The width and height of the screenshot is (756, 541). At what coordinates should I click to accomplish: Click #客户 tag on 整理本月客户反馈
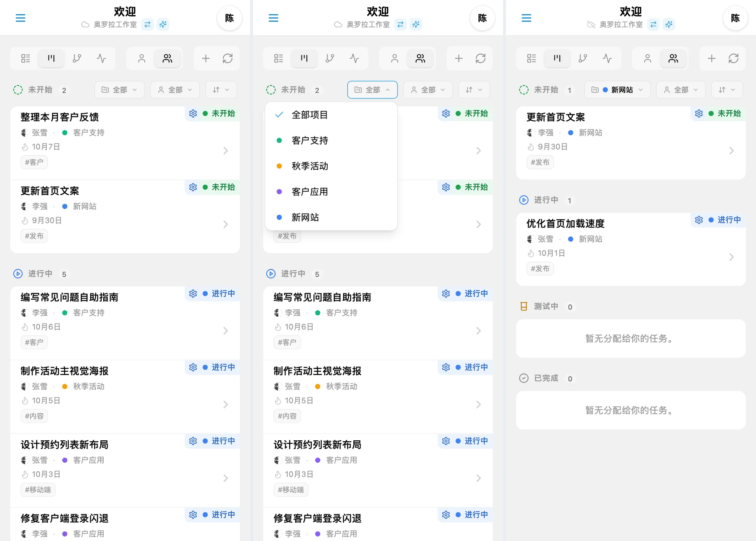click(34, 162)
